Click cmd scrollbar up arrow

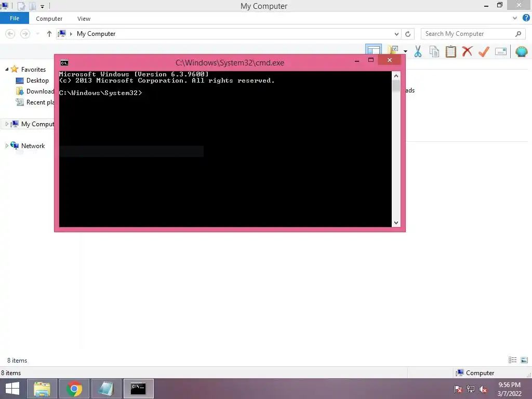396,76
